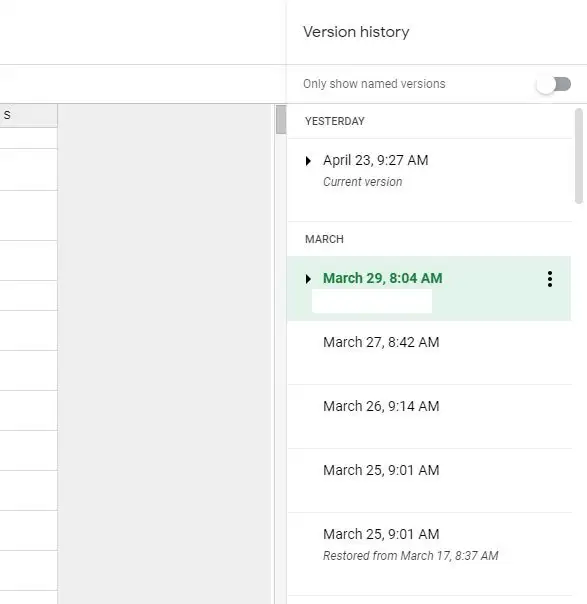Click the YESTERDAY section header

point(335,121)
